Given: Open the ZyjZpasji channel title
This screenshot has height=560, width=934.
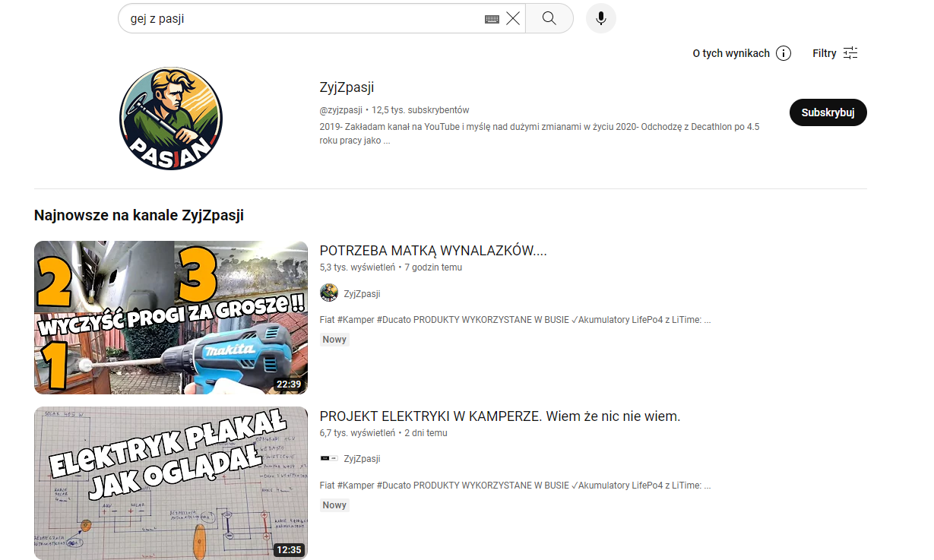Looking at the screenshot, I should (347, 87).
